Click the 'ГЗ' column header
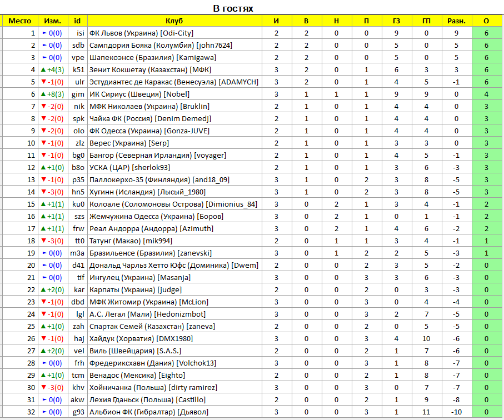This screenshot has width=504, height=420. (x=396, y=21)
